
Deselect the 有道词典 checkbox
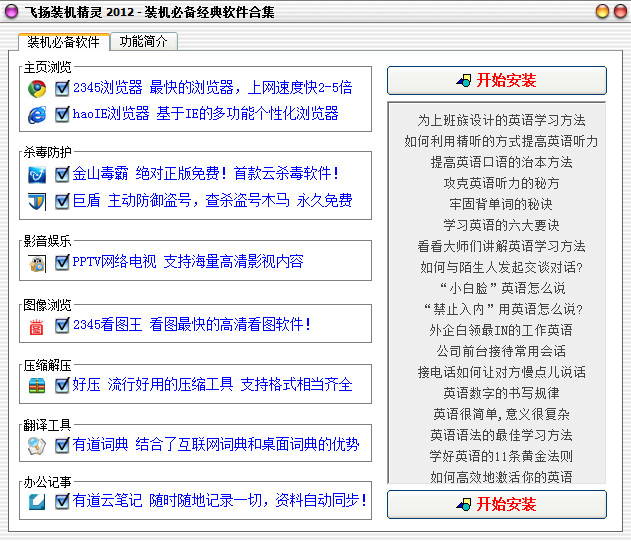[x=62, y=445]
